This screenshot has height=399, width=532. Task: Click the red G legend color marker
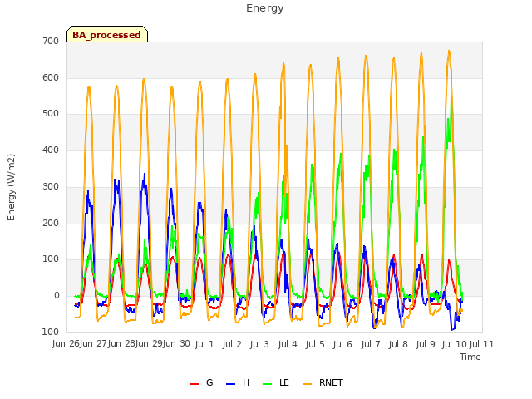[x=194, y=384]
